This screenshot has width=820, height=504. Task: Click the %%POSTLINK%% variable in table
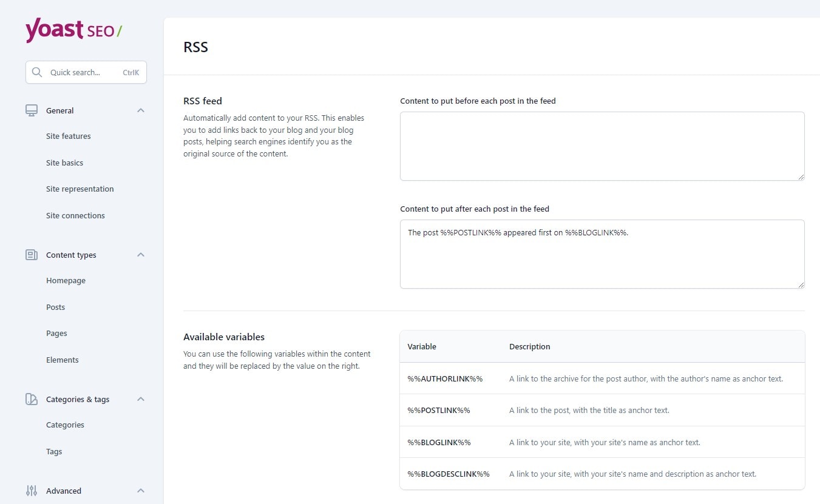click(x=439, y=411)
